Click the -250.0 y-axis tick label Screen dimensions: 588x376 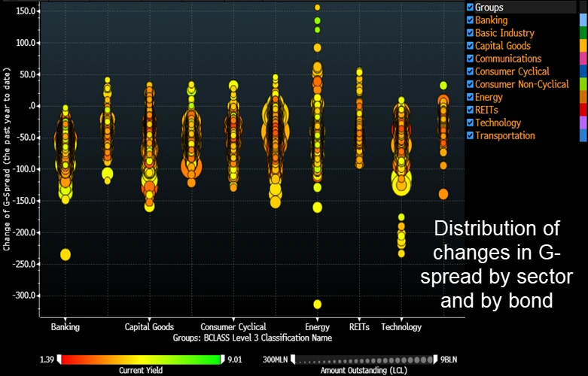pos(24,264)
